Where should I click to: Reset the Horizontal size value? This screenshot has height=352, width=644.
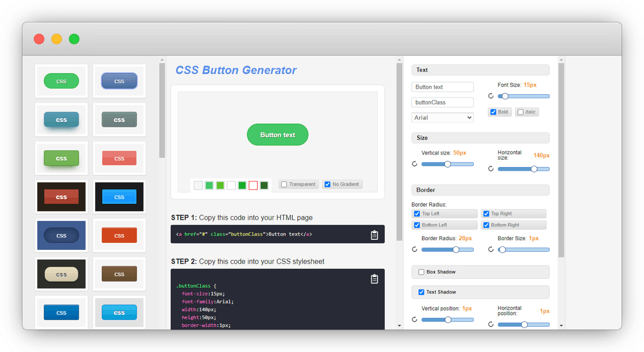(491, 169)
